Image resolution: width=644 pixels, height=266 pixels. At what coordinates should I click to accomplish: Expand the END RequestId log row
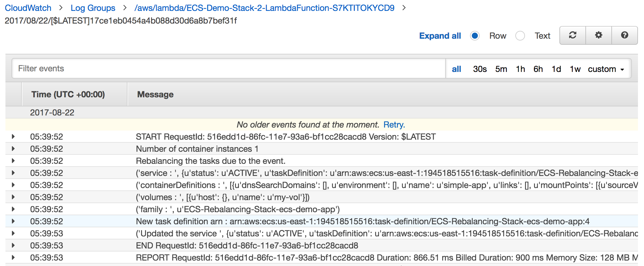click(13, 245)
